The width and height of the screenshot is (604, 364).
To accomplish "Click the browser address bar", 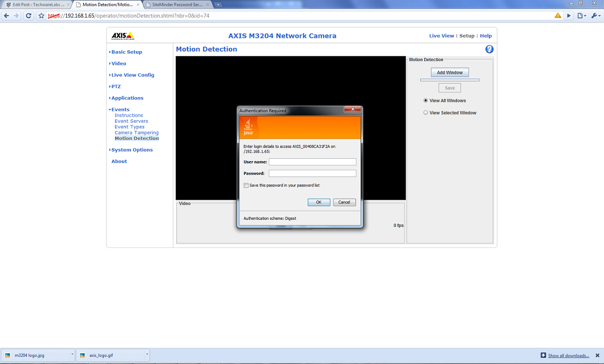I will coord(301,15).
